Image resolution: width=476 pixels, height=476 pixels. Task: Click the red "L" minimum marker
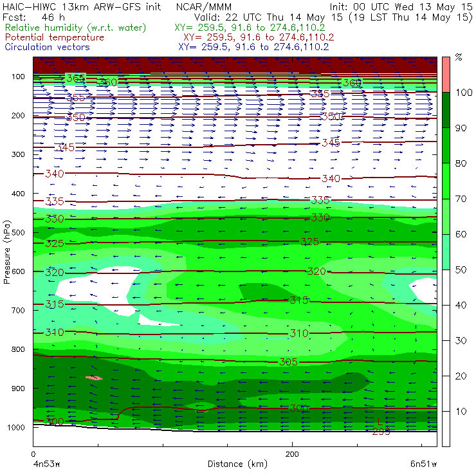(380, 421)
